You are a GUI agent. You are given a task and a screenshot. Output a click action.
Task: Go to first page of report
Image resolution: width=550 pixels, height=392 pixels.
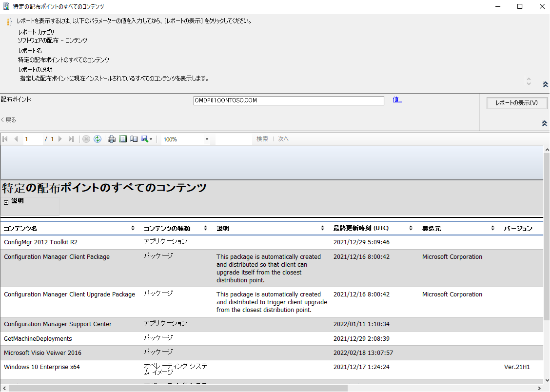tap(5, 139)
